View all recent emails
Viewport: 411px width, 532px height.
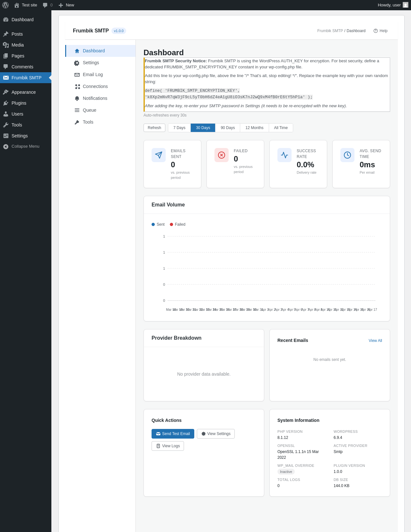coord(375,341)
